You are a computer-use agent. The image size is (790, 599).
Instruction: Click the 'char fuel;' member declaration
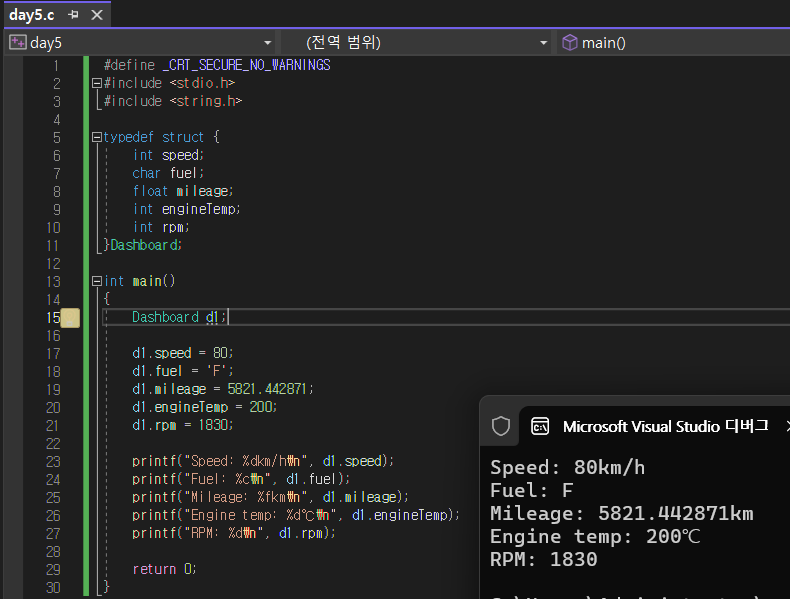tap(168, 173)
